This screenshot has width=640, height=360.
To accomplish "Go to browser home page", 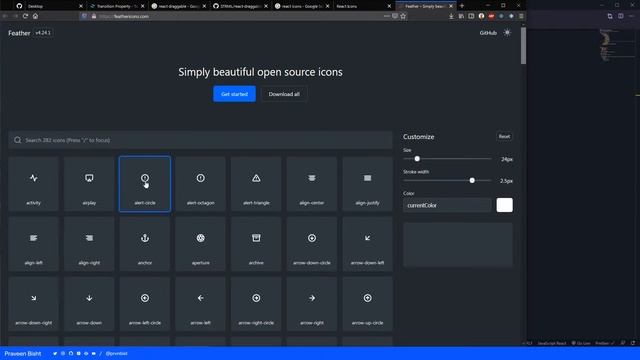I will 36,16.
